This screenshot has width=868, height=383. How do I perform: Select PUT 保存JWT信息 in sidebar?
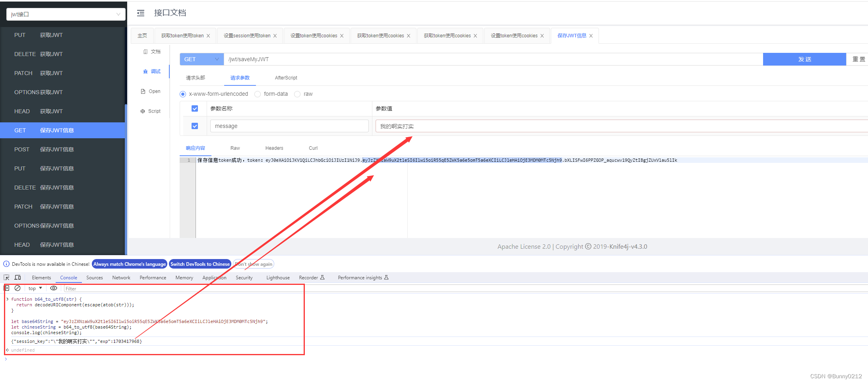63,168
